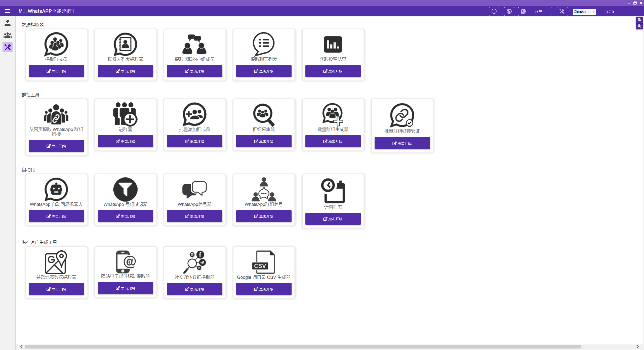This screenshot has width=644, height=350.
Task: Click the 社交媒体数据提取器 social icon
Action: 194,262
